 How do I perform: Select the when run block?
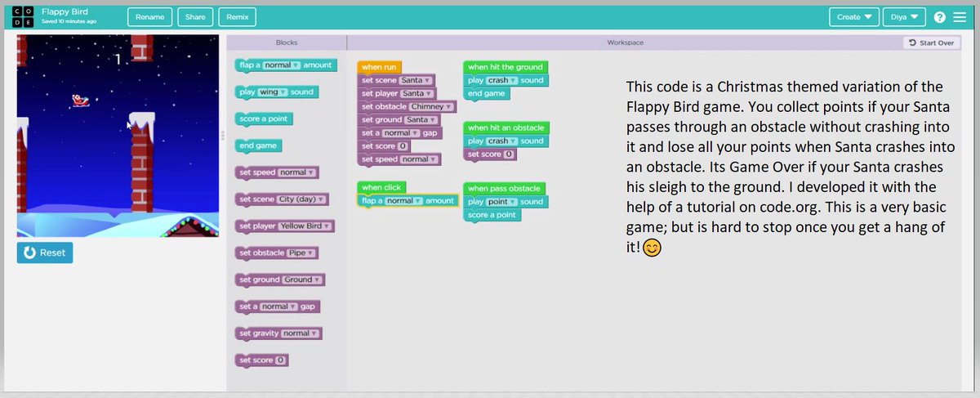379,67
